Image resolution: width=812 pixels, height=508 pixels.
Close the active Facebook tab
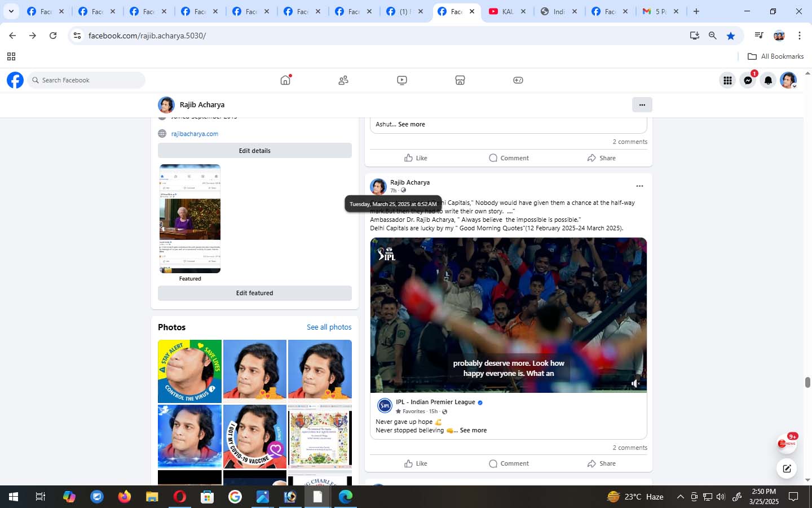click(472, 11)
